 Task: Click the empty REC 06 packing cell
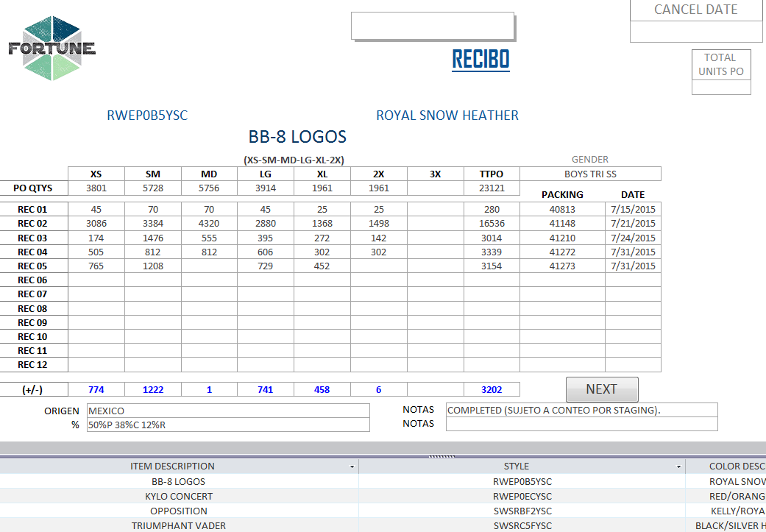pyautogui.click(x=562, y=280)
